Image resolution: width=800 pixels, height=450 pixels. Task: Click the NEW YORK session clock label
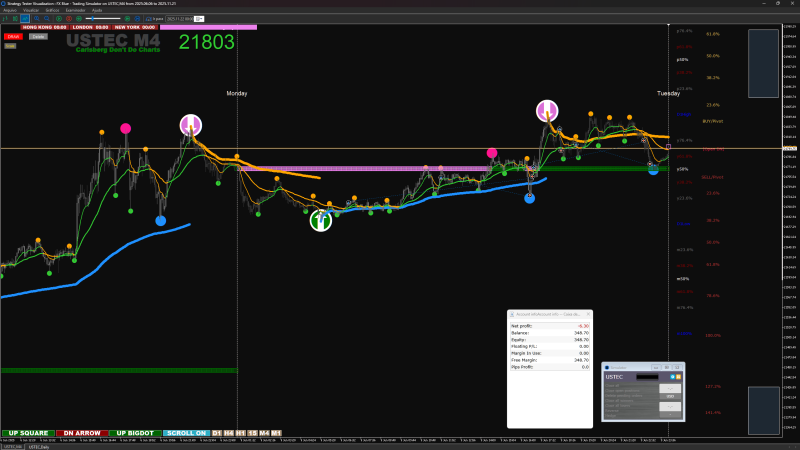pyautogui.click(x=135, y=27)
